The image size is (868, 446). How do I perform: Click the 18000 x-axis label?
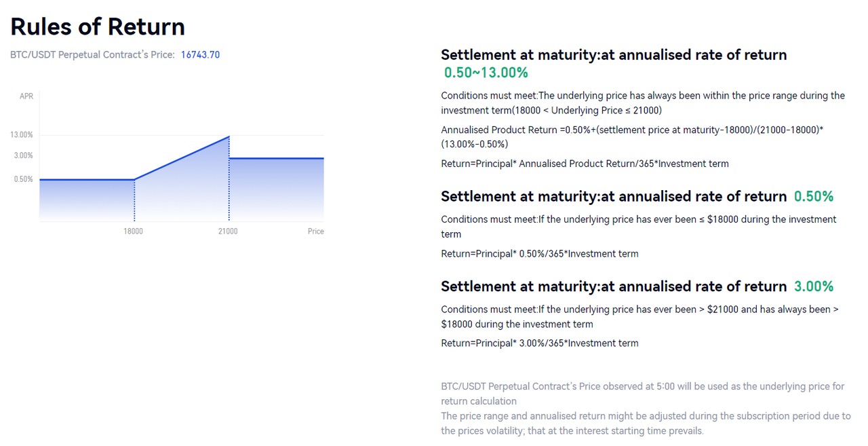pyautogui.click(x=133, y=231)
